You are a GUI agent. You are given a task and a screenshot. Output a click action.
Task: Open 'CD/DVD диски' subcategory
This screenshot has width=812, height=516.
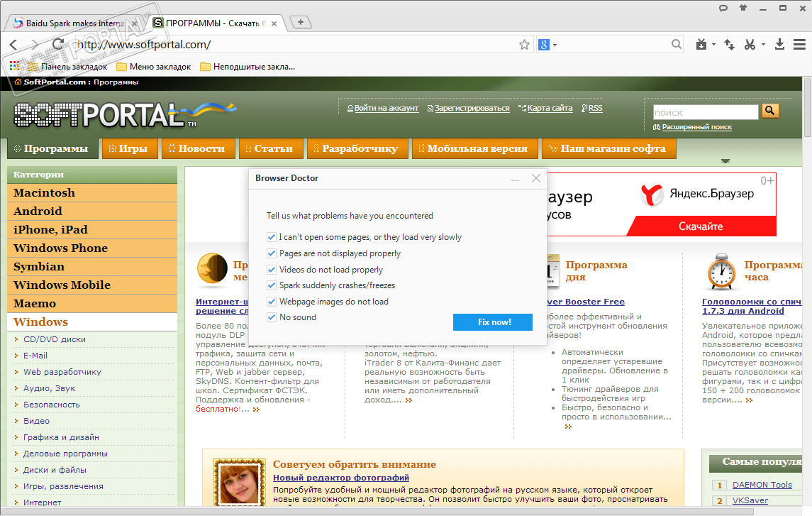(x=55, y=339)
